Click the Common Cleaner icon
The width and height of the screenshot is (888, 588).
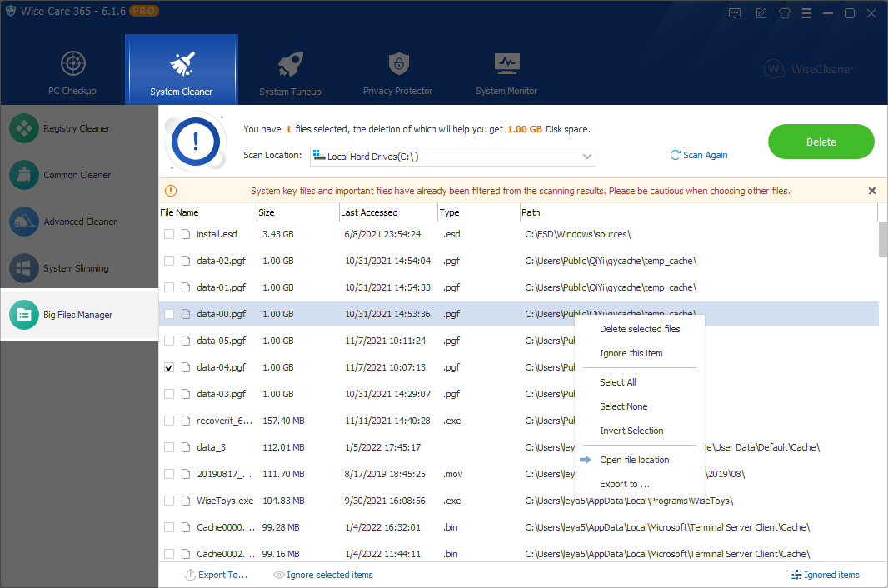point(24,175)
